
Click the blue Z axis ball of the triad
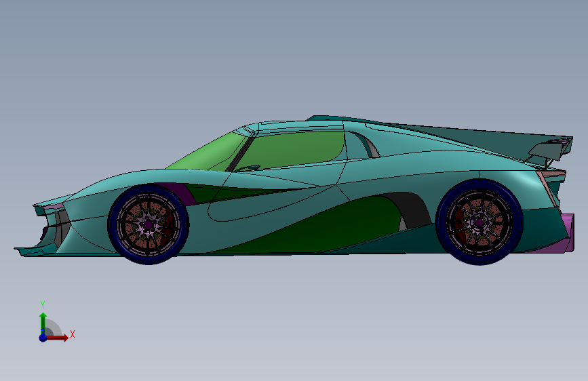tap(43, 338)
